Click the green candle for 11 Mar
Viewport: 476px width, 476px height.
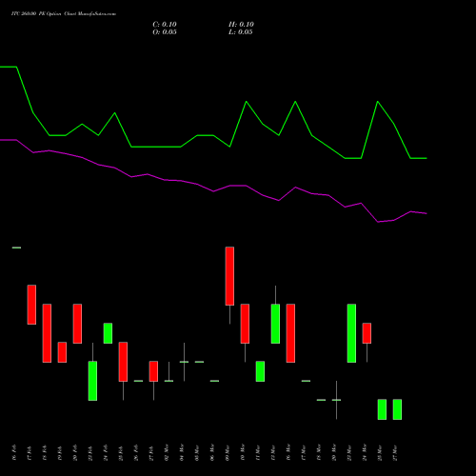click(260, 371)
